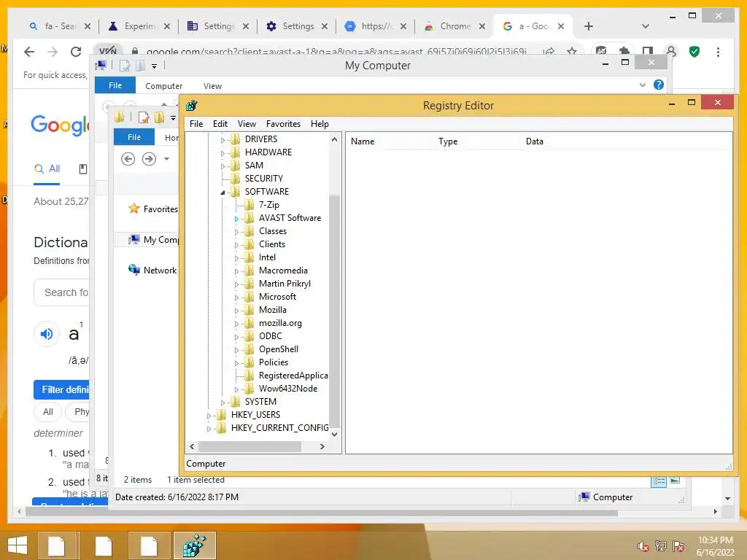This screenshot has height=560, width=747.
Task: Open recent locations dropdown in Explorer
Action: click(x=166, y=158)
